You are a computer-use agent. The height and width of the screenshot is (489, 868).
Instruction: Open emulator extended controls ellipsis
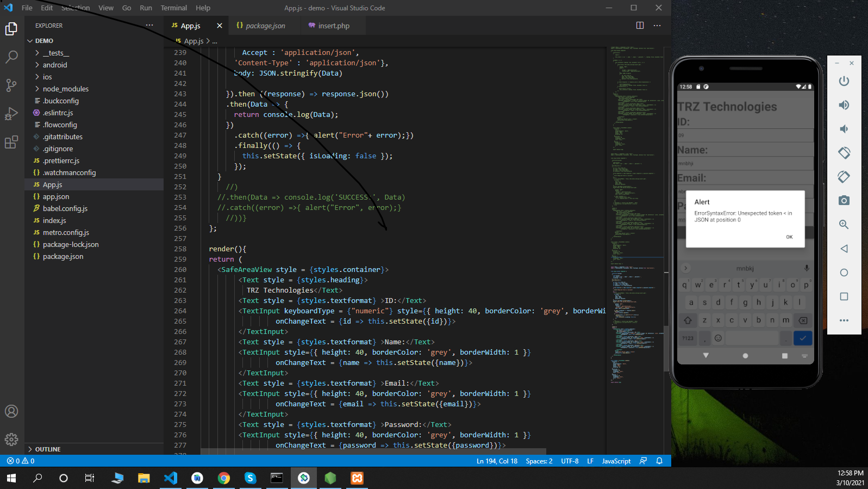(844, 320)
